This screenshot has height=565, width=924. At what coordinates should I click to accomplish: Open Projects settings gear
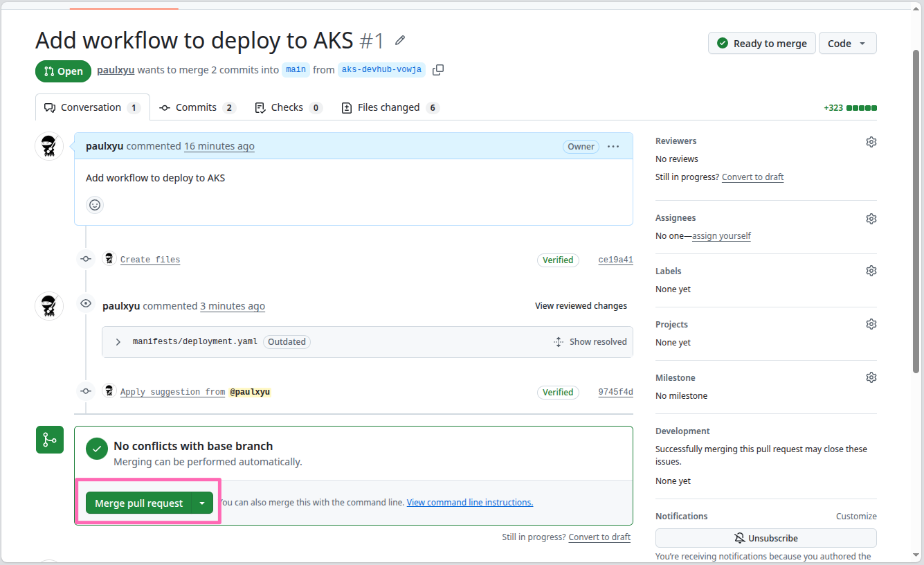coord(871,324)
